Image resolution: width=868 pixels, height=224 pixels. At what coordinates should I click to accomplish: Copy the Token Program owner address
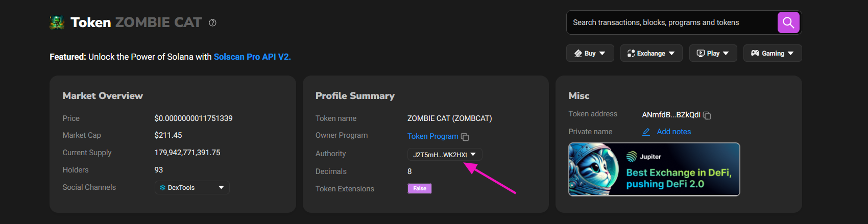pos(465,137)
